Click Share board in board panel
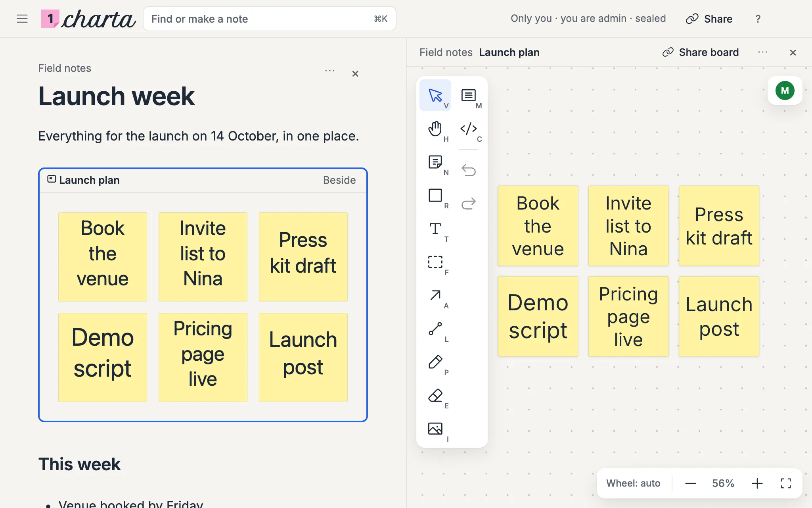Viewport: 812px width, 508px height. [x=701, y=52]
